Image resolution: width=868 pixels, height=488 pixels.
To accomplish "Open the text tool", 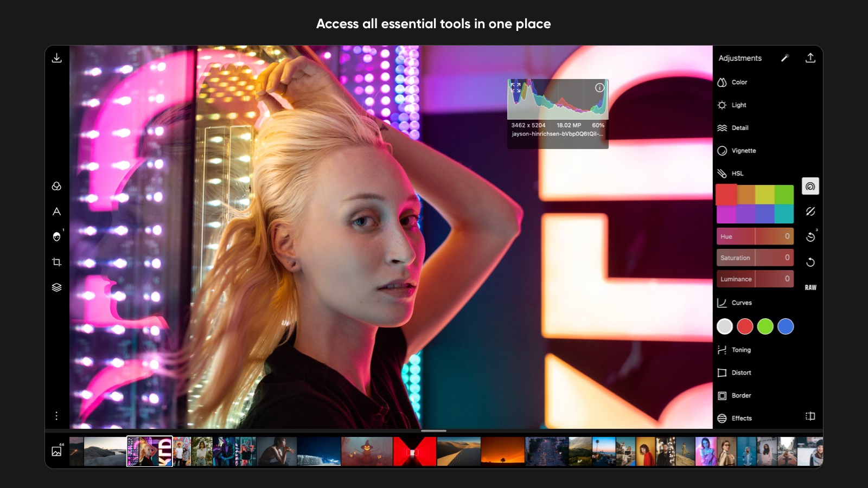I will click(x=56, y=211).
